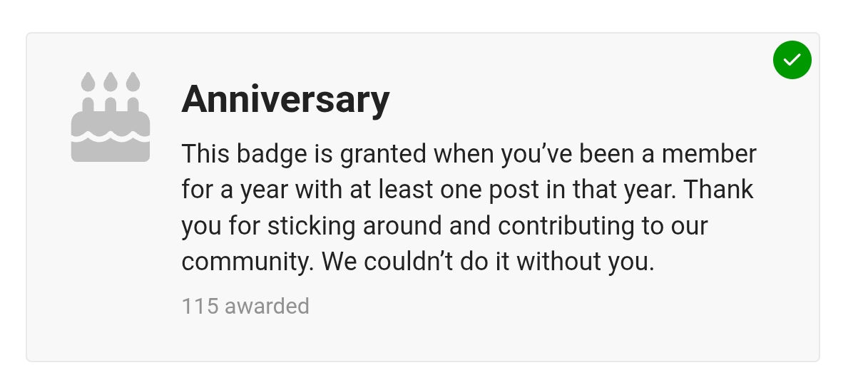Image resolution: width=868 pixels, height=390 pixels.
Task: Click the middle candle flame on the cake
Action: [111, 82]
